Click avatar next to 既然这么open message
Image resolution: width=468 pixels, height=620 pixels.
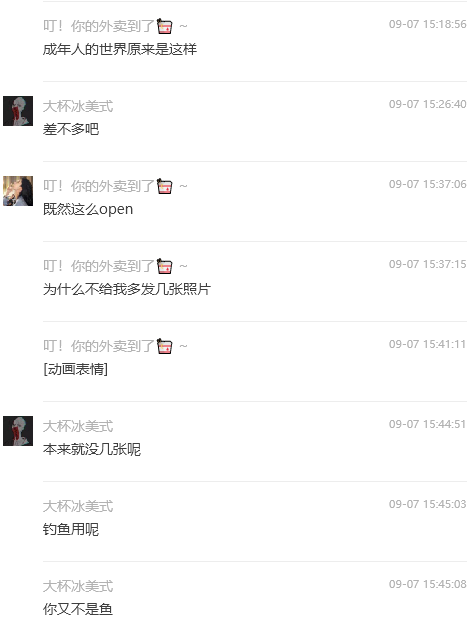pos(18,191)
